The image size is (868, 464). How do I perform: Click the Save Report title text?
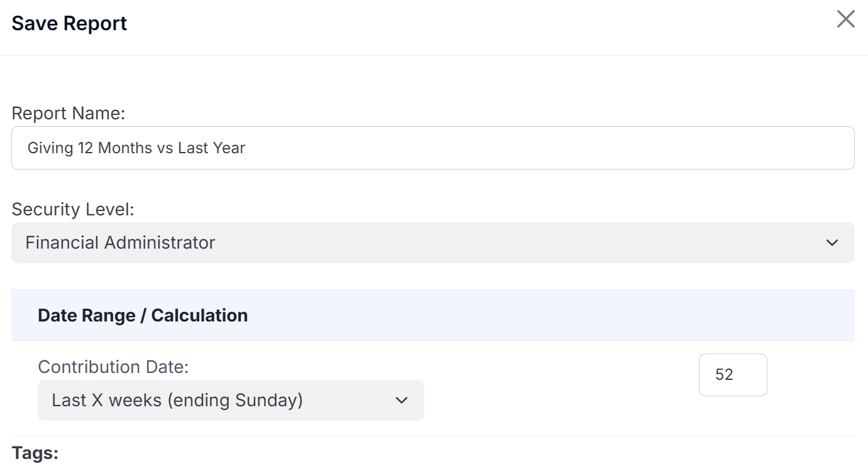69,23
